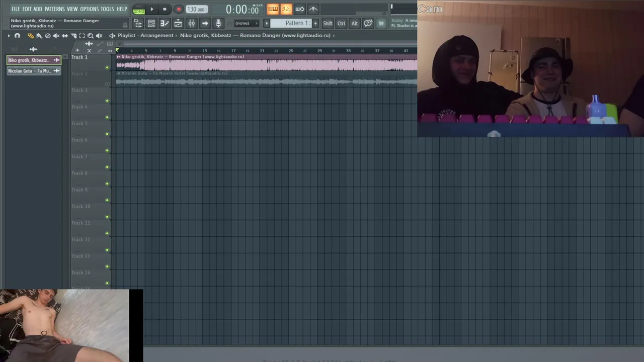Click the speech-bubble help icon
The width and height of the screenshot is (644, 362).
point(368,23)
